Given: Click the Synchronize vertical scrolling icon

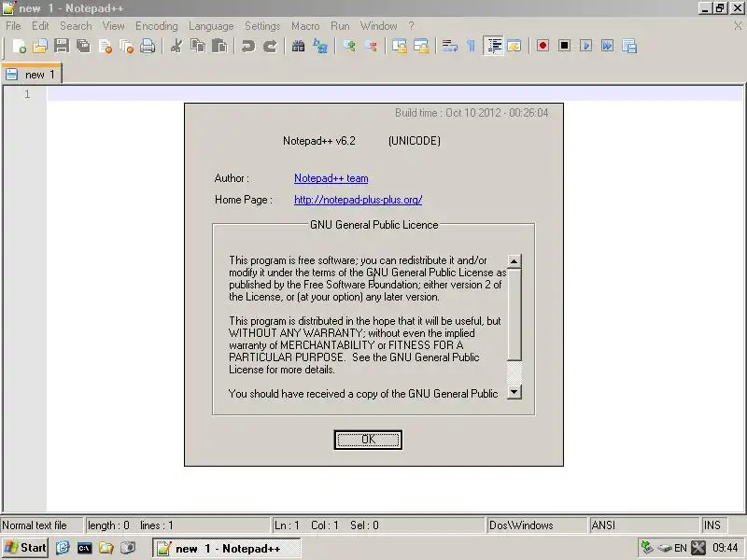Looking at the screenshot, I should [x=400, y=46].
